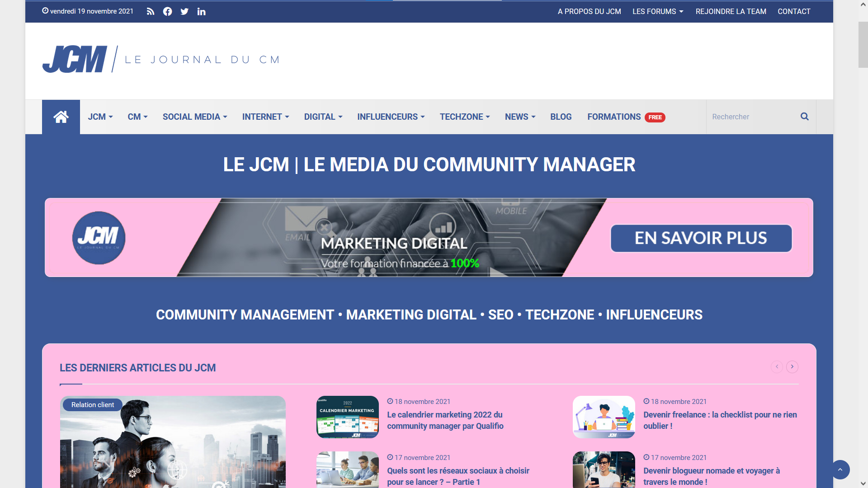The width and height of the screenshot is (868, 488).
Task: Click the scrollbar up arrow
Action: pyautogui.click(x=863, y=5)
